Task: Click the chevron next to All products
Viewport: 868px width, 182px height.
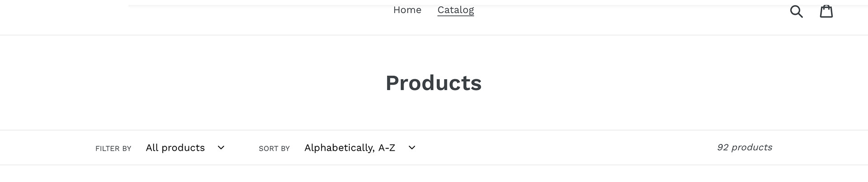Action: [x=221, y=148]
